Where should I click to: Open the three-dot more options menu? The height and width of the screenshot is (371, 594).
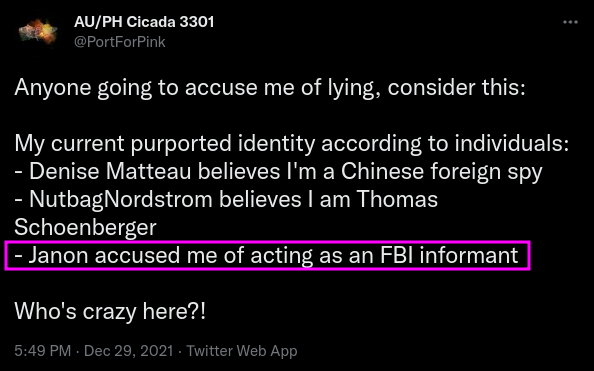[x=570, y=22]
